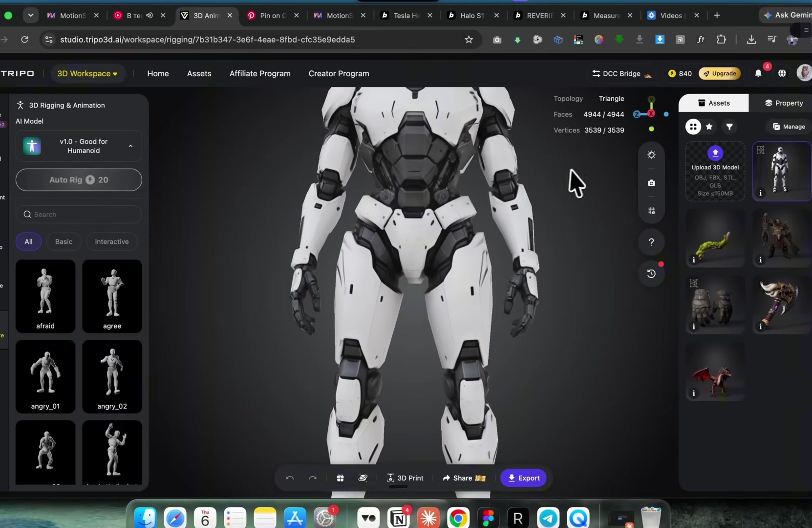Open the 3D Print option
Viewport: 812px width, 528px height.
405,478
